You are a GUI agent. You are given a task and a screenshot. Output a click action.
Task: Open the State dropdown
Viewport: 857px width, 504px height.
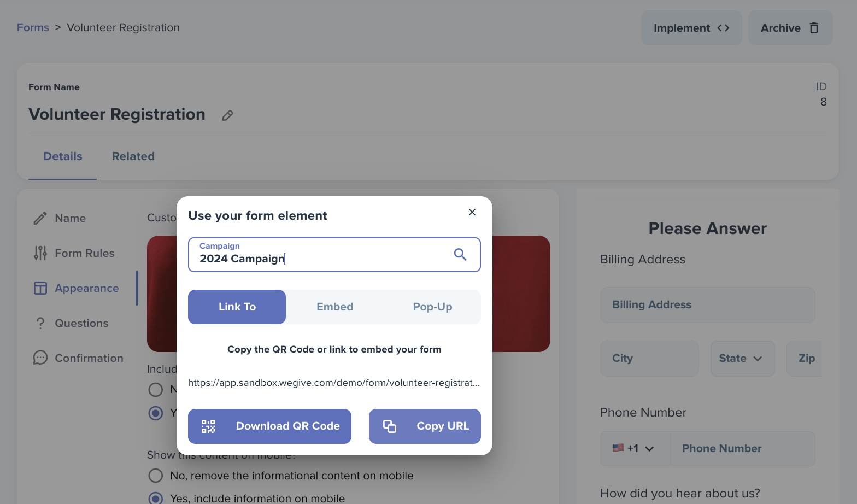pyautogui.click(x=742, y=359)
